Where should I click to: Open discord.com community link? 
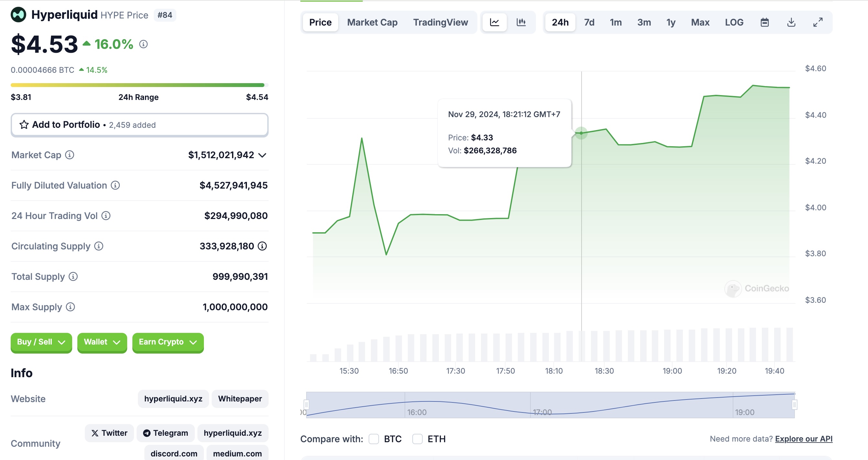tap(174, 453)
